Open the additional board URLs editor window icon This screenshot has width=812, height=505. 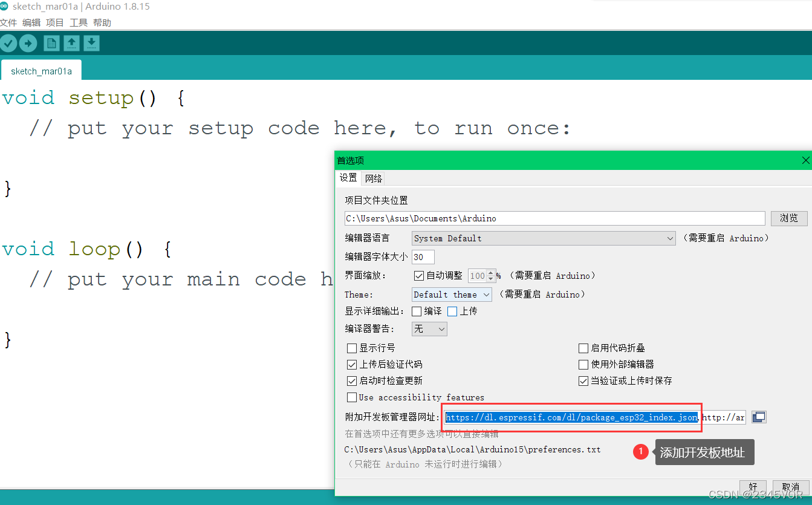pyautogui.click(x=759, y=417)
